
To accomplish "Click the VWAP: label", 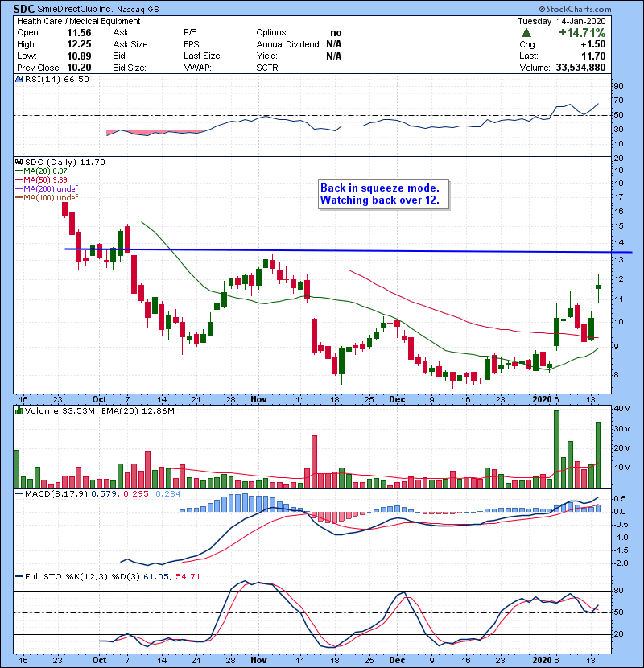I will coord(197,68).
